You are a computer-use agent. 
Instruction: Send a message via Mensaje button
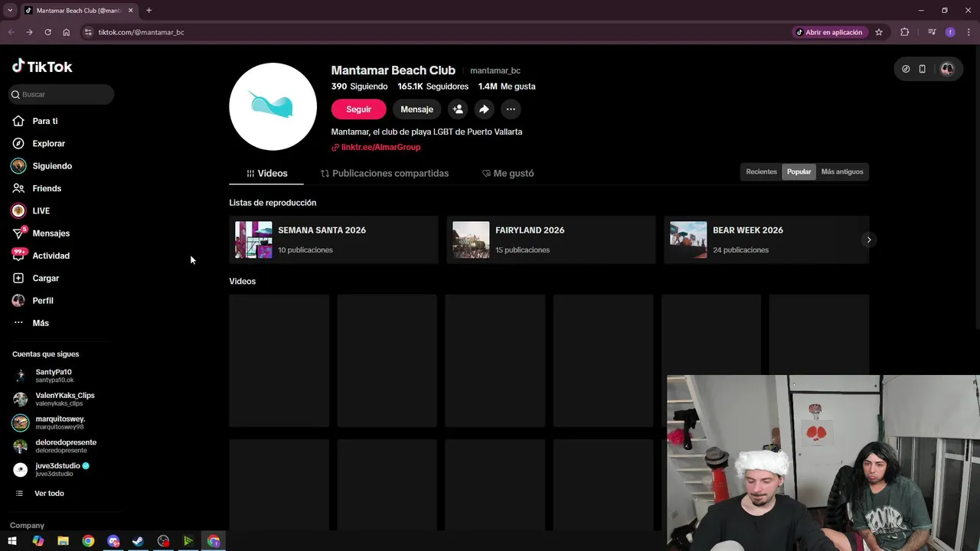416,109
